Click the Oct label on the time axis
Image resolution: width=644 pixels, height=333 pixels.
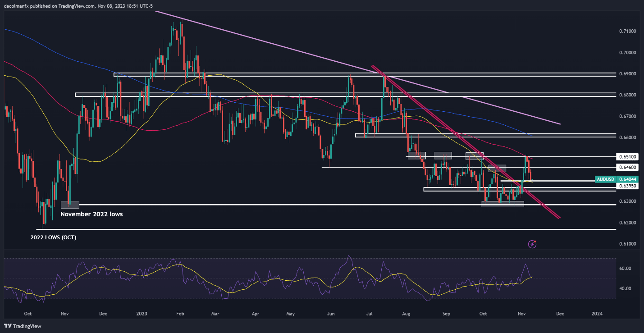pyautogui.click(x=27, y=313)
